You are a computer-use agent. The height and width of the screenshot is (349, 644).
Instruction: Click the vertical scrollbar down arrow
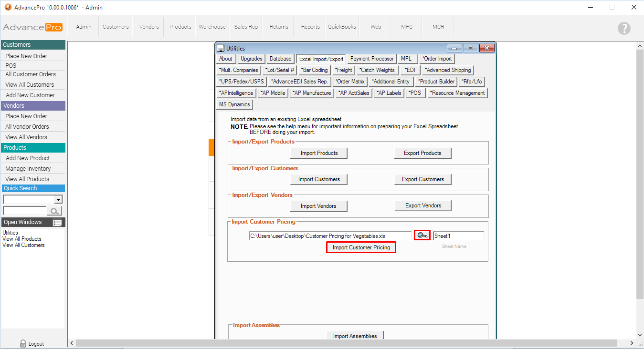tap(640, 335)
